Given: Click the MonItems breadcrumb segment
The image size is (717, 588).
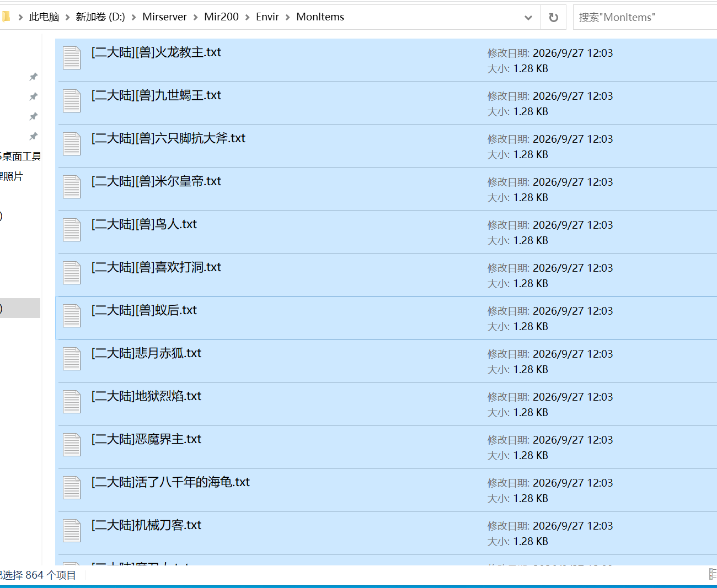Looking at the screenshot, I should click(x=320, y=17).
